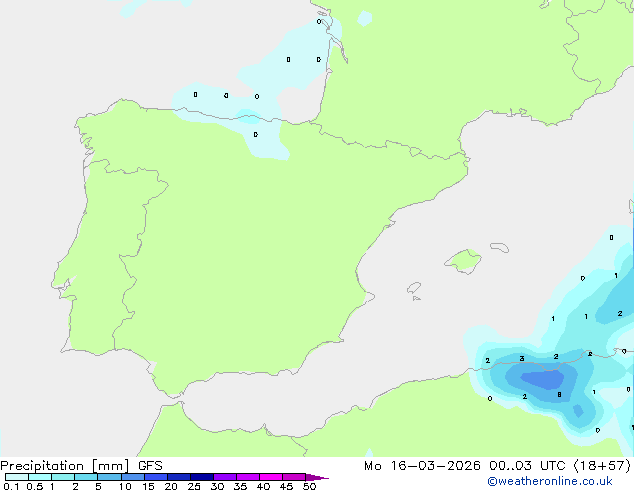Click the 30–35 mm purple legend swatch
The image size is (634, 490).
pyautogui.click(x=225, y=477)
